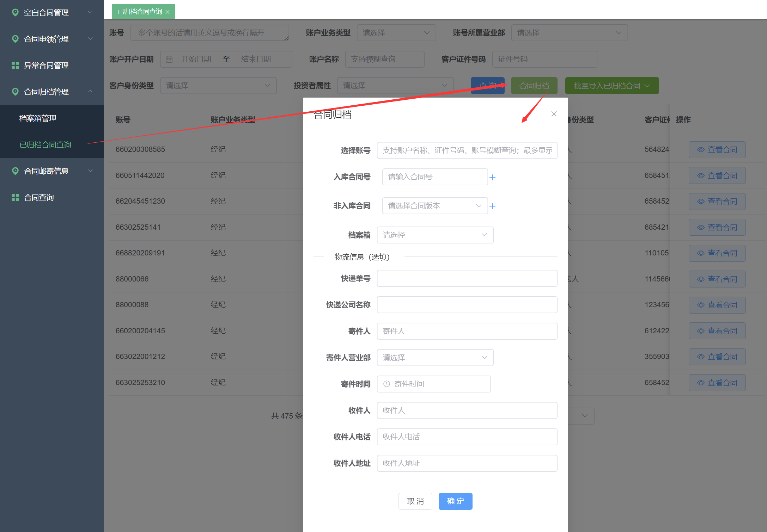Click the 寄件时间 picker field

(434, 384)
